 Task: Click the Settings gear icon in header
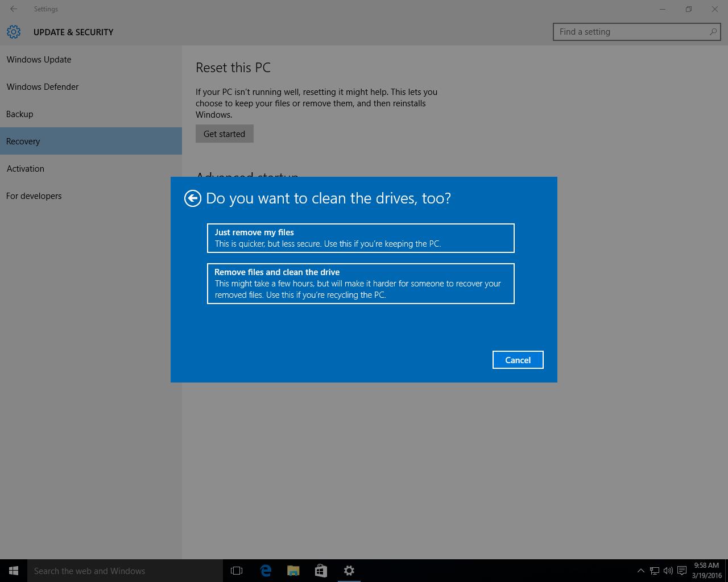[14, 32]
